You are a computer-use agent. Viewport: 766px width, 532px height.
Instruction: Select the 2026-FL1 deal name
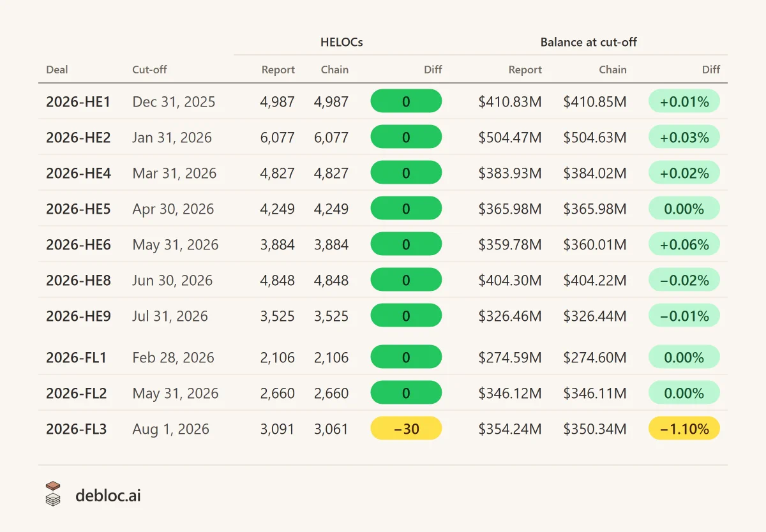[x=76, y=357]
